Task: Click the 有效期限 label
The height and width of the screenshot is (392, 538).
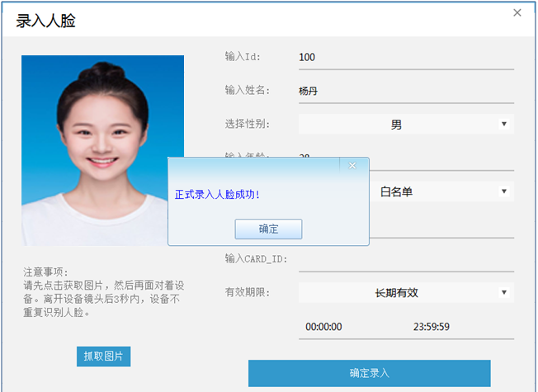Action: [x=247, y=292]
